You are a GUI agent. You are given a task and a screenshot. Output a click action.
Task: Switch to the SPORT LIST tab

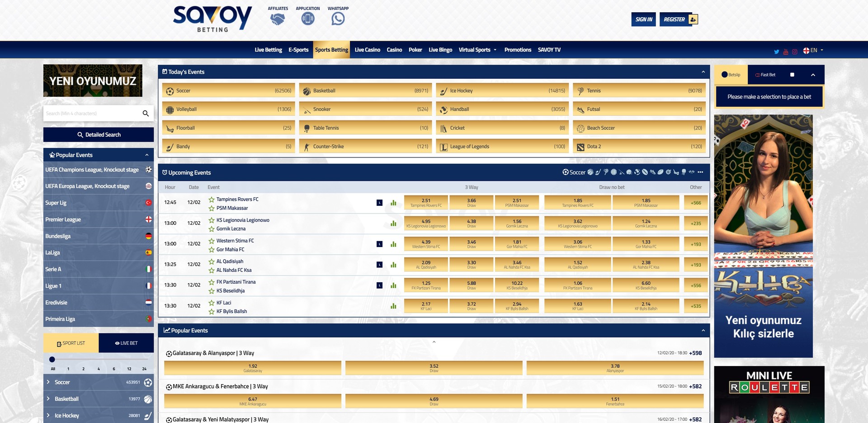point(71,343)
